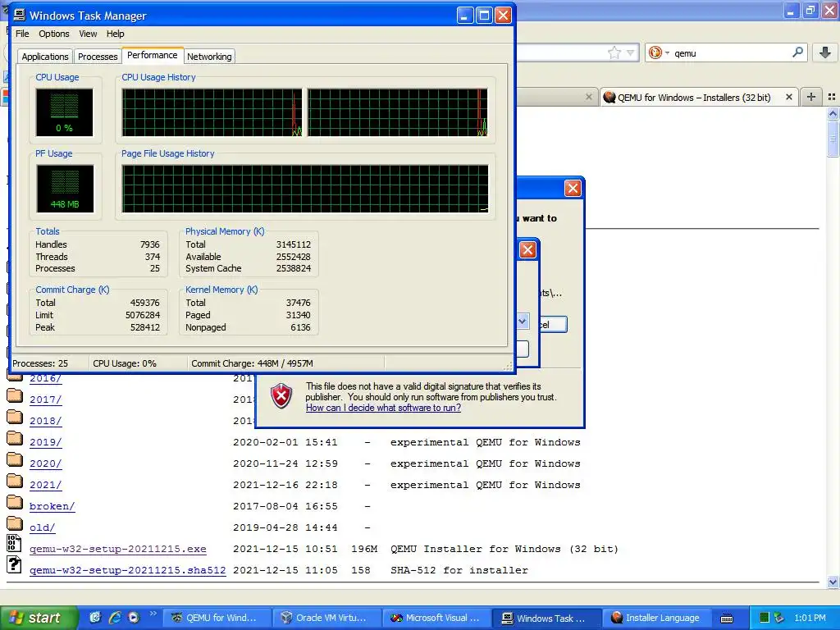This screenshot has height=630, width=840.
Task: Open the 2020/ folder link
Action: [x=46, y=464]
